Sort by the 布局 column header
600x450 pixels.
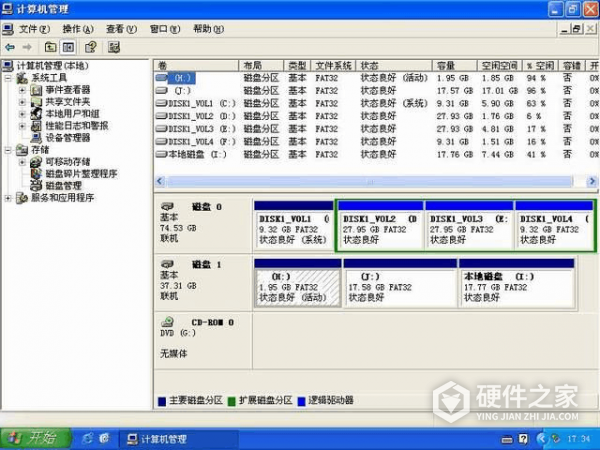point(261,65)
